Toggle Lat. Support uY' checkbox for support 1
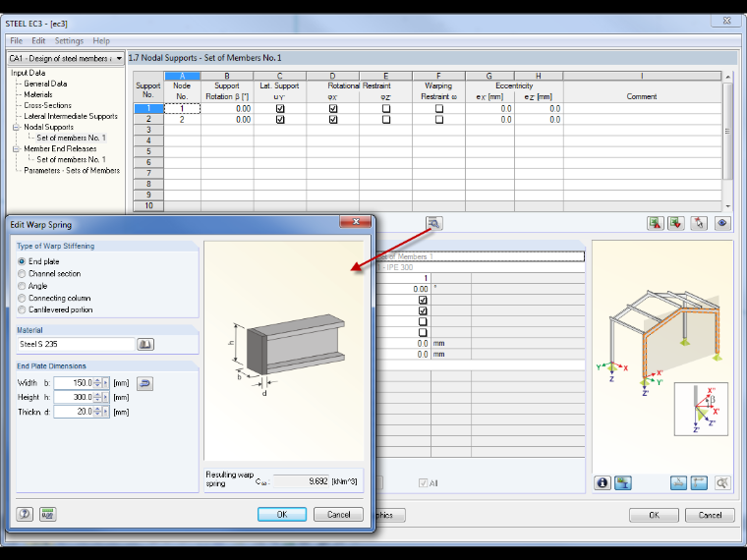747x560 pixels. pyautogui.click(x=280, y=109)
